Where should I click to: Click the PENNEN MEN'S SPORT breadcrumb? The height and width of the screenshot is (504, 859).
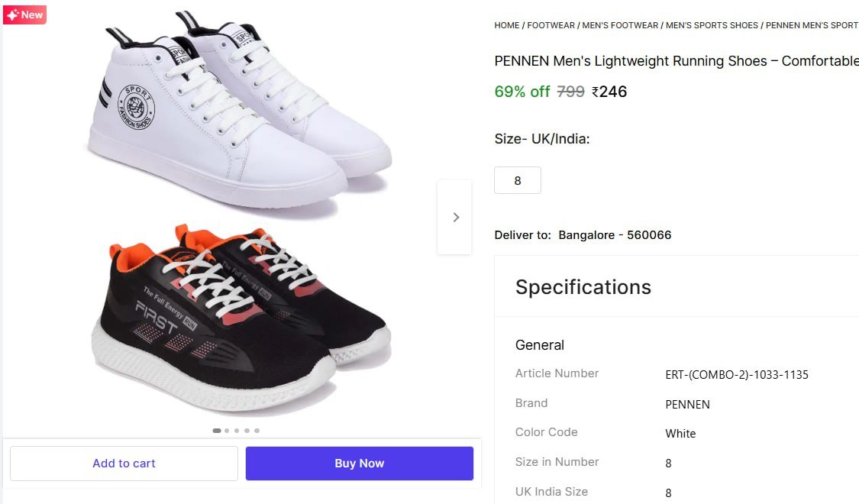[812, 25]
